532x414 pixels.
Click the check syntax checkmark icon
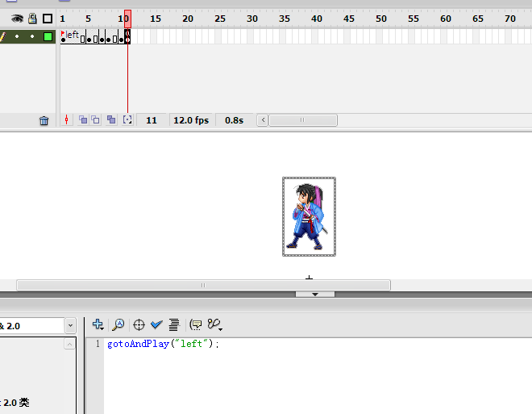[x=156, y=324]
